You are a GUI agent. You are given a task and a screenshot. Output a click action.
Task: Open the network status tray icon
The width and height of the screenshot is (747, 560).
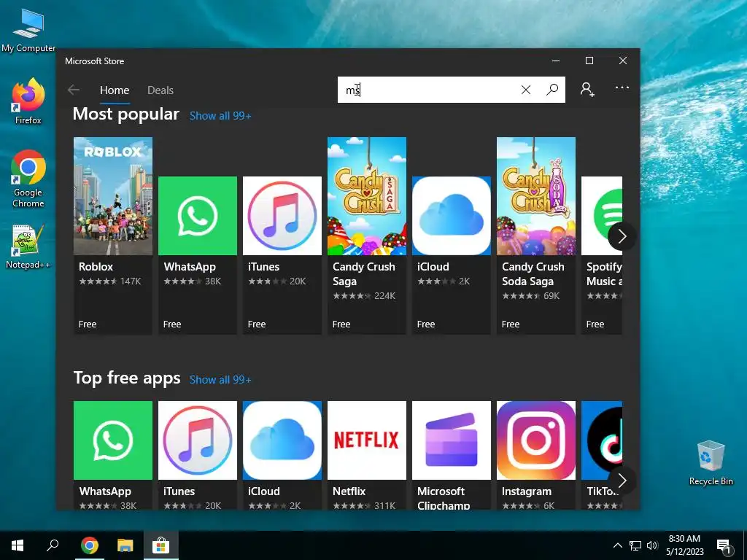pos(635,545)
